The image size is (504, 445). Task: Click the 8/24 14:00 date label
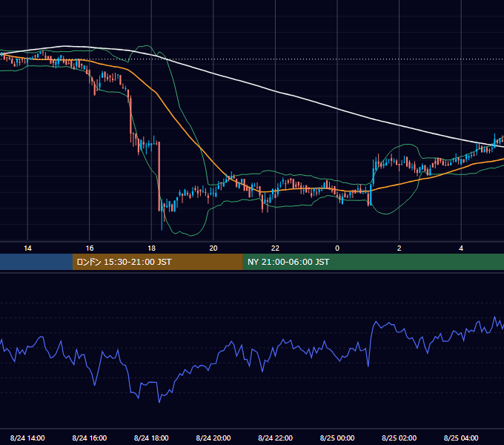(x=27, y=438)
